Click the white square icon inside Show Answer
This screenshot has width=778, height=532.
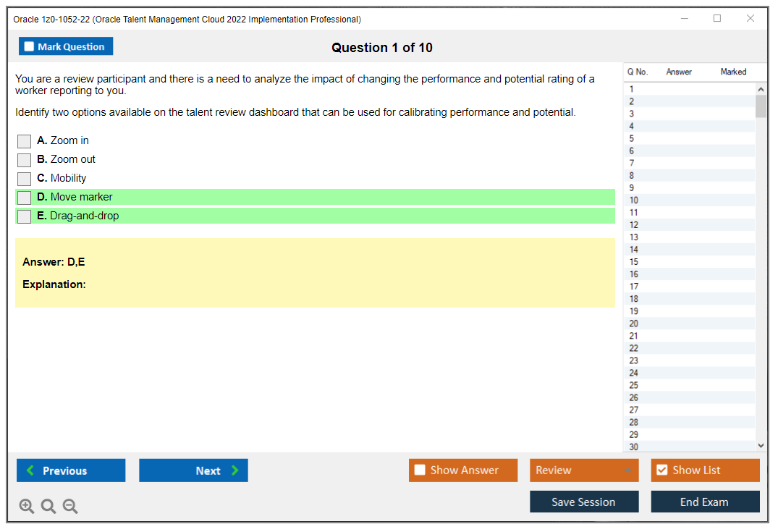420,470
